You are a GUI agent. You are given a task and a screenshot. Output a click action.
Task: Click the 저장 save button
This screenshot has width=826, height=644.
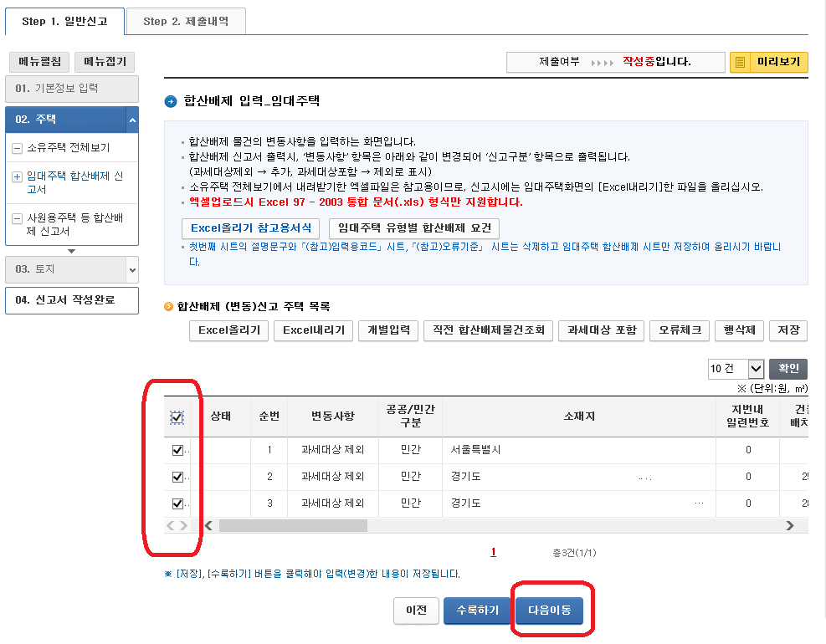(788, 330)
